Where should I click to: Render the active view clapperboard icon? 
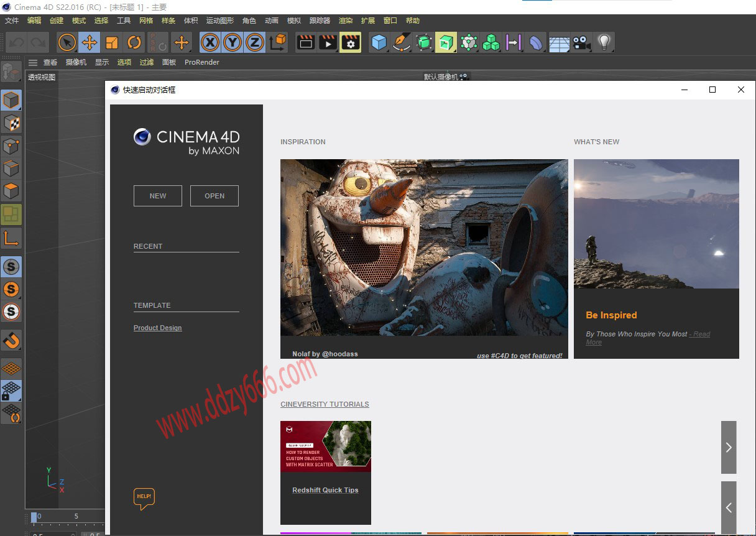[x=305, y=42]
